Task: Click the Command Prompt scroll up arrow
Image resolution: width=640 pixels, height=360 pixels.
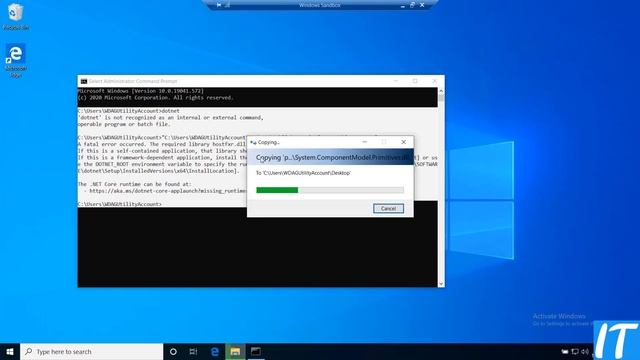Action: (441, 91)
